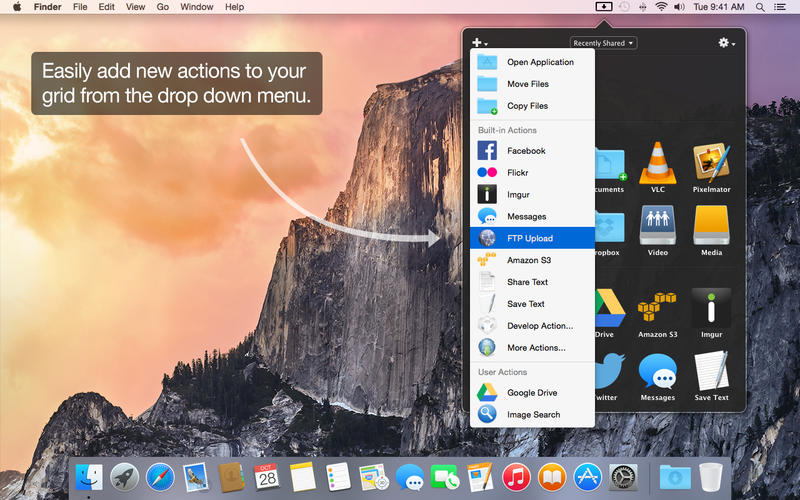This screenshot has height=500, width=800.
Task: Open the Pixelmator action icon
Action: 711,162
